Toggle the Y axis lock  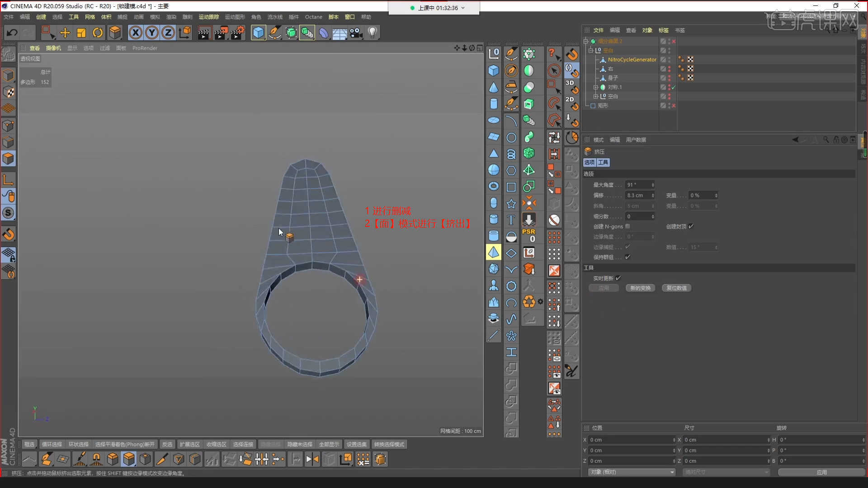tap(152, 33)
